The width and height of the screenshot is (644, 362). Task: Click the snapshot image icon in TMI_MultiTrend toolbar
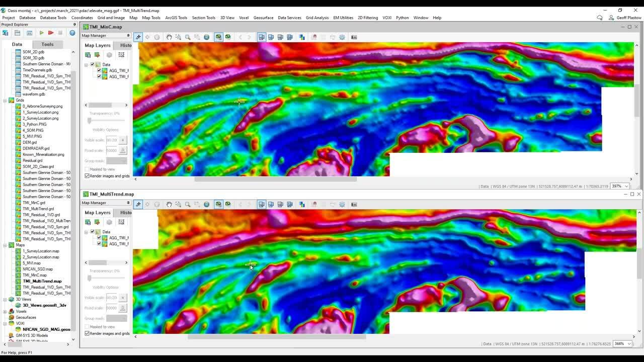click(354, 204)
